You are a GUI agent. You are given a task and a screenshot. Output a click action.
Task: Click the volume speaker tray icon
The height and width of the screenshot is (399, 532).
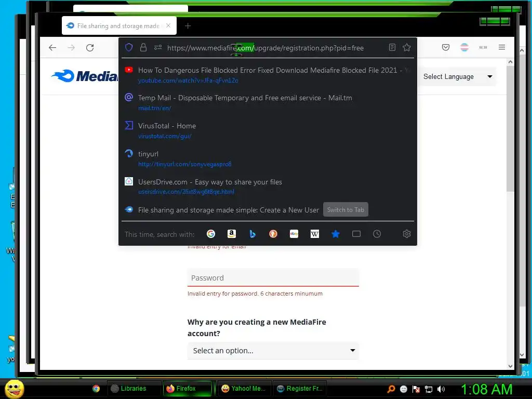pyautogui.click(x=441, y=389)
